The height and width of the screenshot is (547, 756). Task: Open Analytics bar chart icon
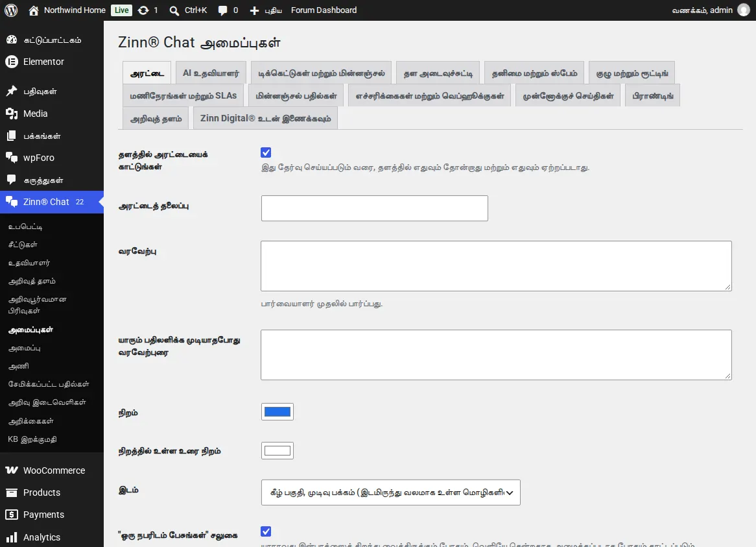coord(12,537)
